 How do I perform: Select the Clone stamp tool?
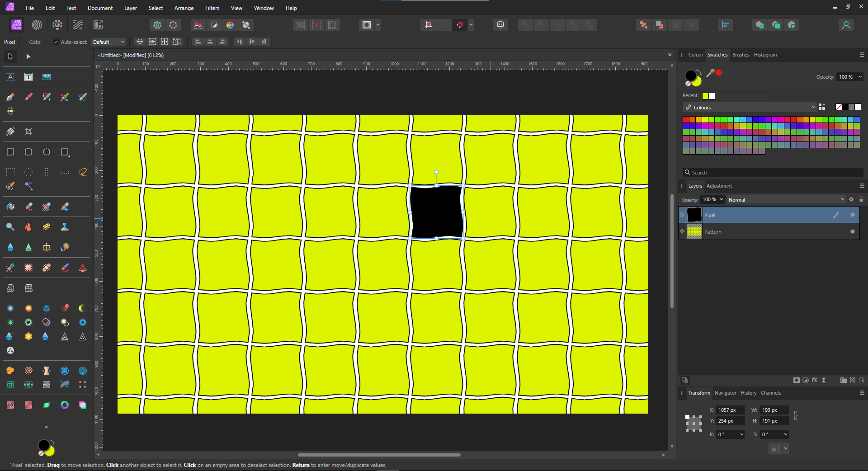(65, 227)
